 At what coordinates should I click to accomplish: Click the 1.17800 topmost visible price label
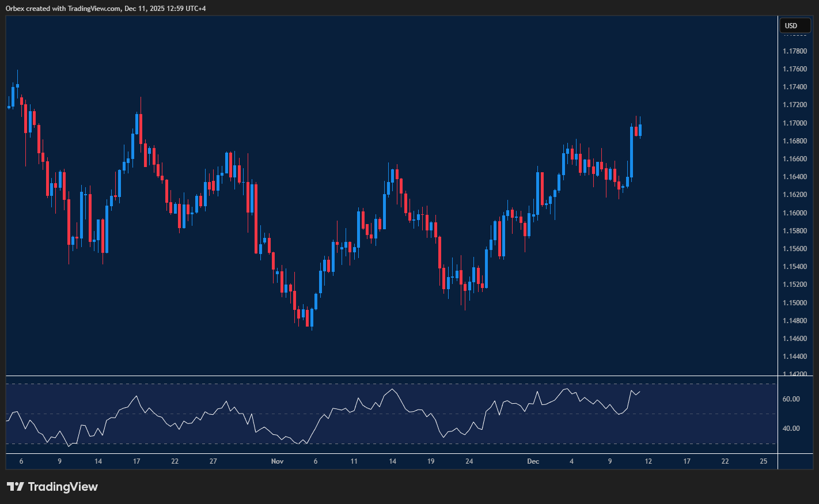pos(795,51)
